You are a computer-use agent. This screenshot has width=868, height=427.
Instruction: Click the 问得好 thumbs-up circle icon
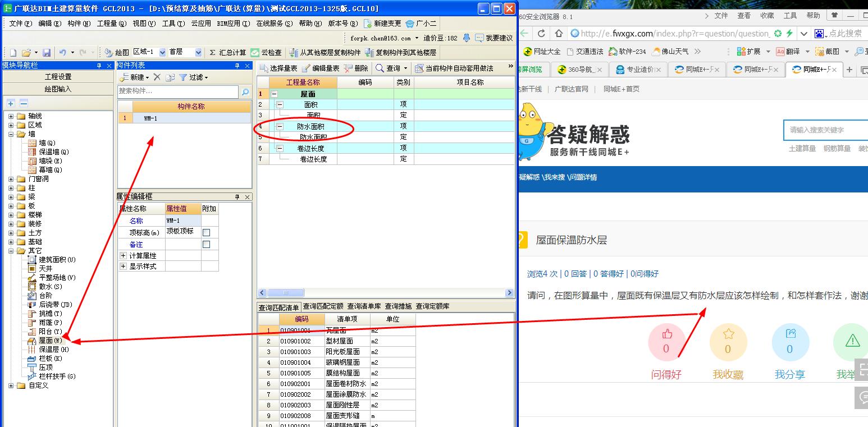point(666,342)
